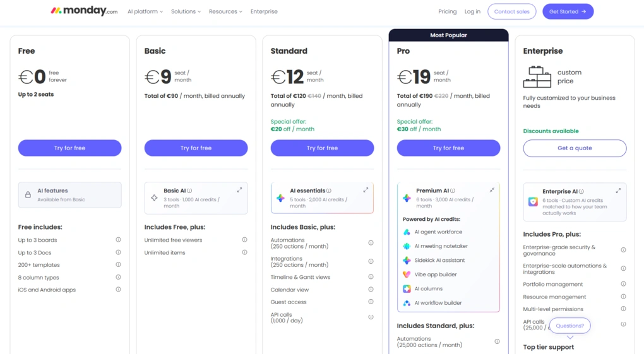644x354 pixels.
Task: Click the Questions? chat button
Action: [x=569, y=326]
